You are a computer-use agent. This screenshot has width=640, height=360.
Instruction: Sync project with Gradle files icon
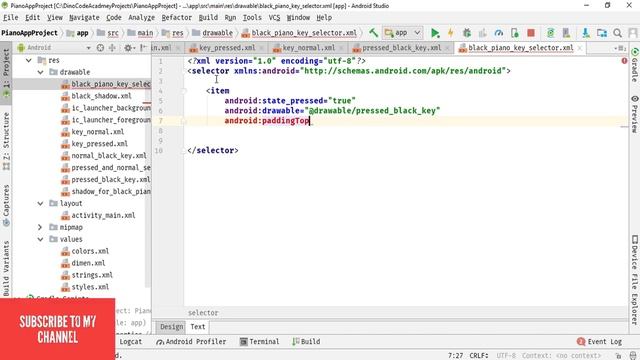coord(551,33)
